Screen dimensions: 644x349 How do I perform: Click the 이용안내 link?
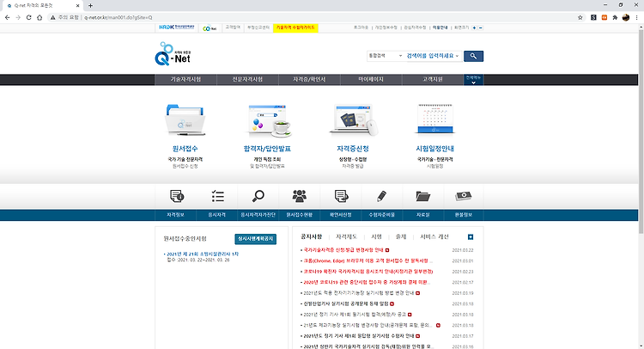[440, 28]
